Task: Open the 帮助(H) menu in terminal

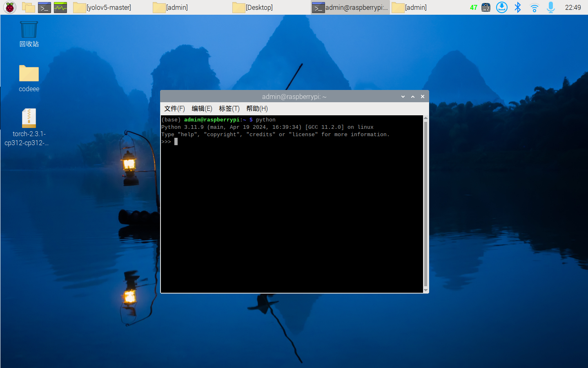Action: pos(257,109)
